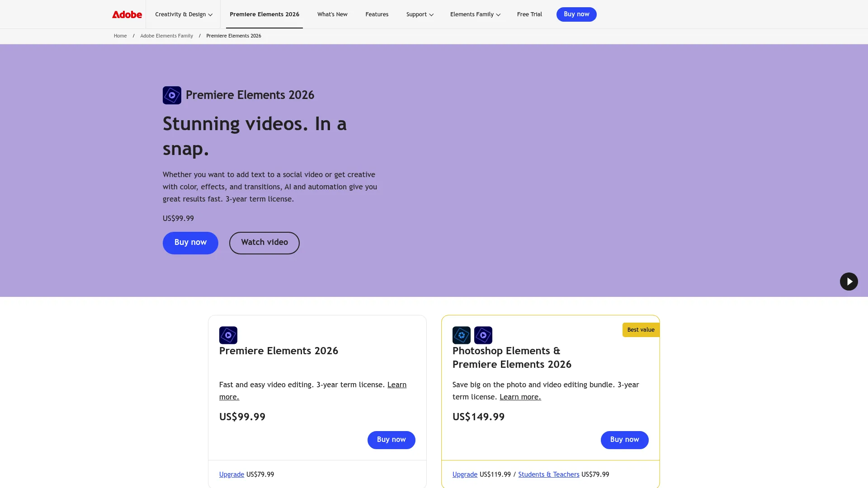The width and height of the screenshot is (868, 488).
Task: Click the Adobe logo in the header
Action: [127, 14]
